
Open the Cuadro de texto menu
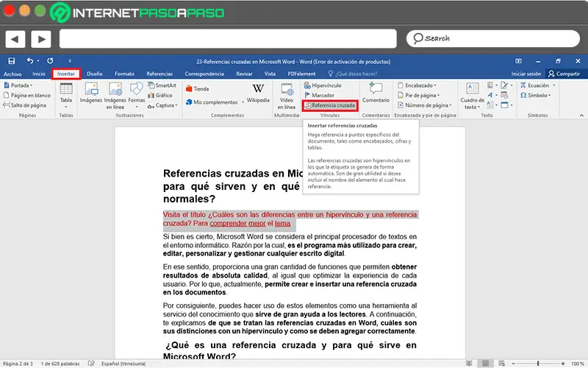click(472, 96)
